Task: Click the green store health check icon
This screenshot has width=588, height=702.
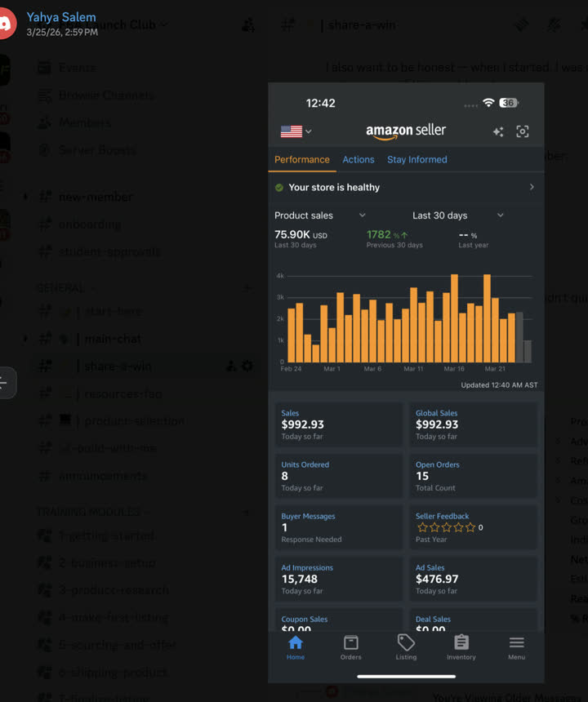Action: point(279,188)
